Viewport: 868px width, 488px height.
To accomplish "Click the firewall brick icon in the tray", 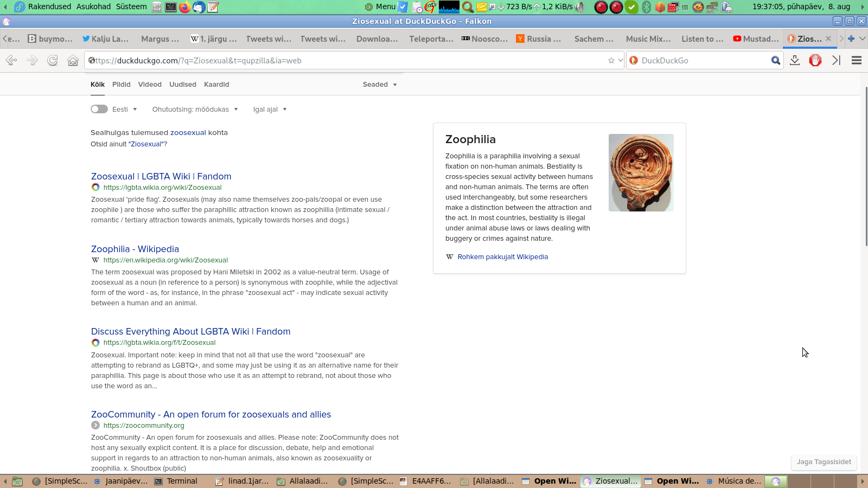I will tap(673, 7).
